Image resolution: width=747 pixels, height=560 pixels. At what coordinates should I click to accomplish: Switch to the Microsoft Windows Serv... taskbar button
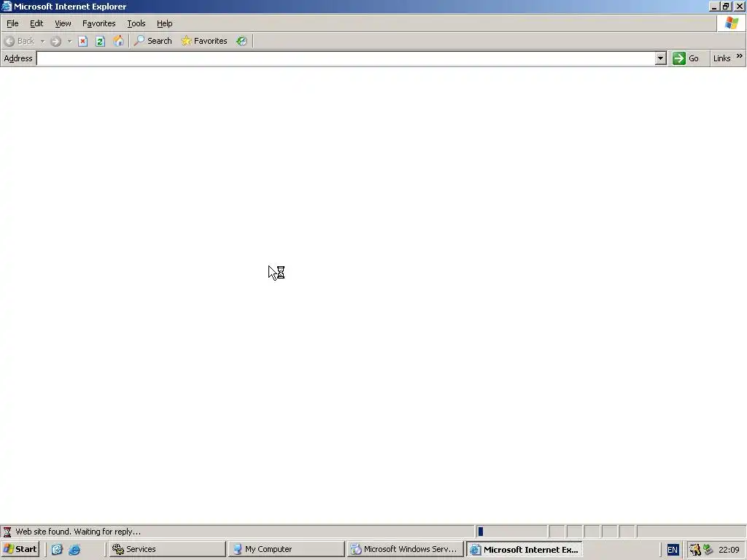tap(405, 549)
